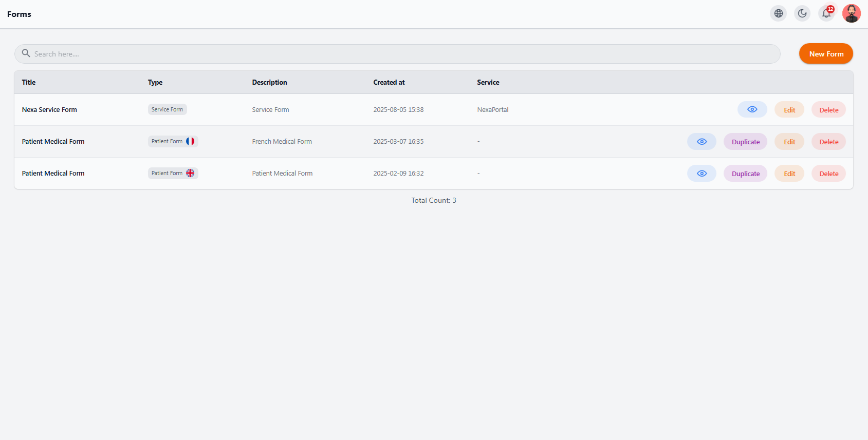Delete the Nexa Service Form

(828, 110)
